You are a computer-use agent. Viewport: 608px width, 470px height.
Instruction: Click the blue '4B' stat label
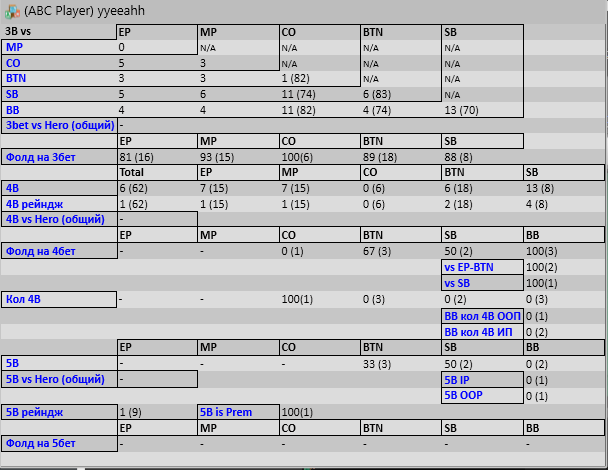[x=12, y=188]
